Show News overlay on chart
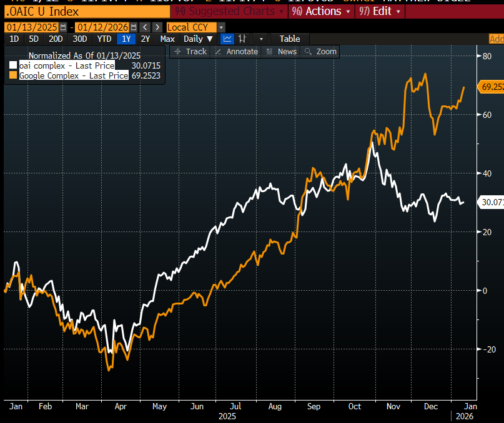This screenshot has width=504, height=423. point(281,51)
